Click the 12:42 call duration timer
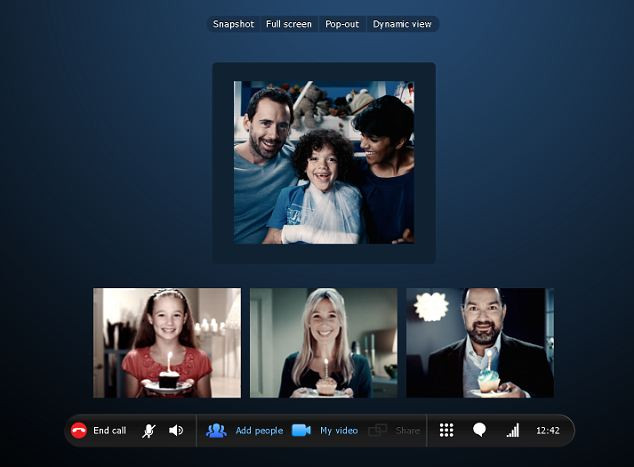 coord(547,431)
